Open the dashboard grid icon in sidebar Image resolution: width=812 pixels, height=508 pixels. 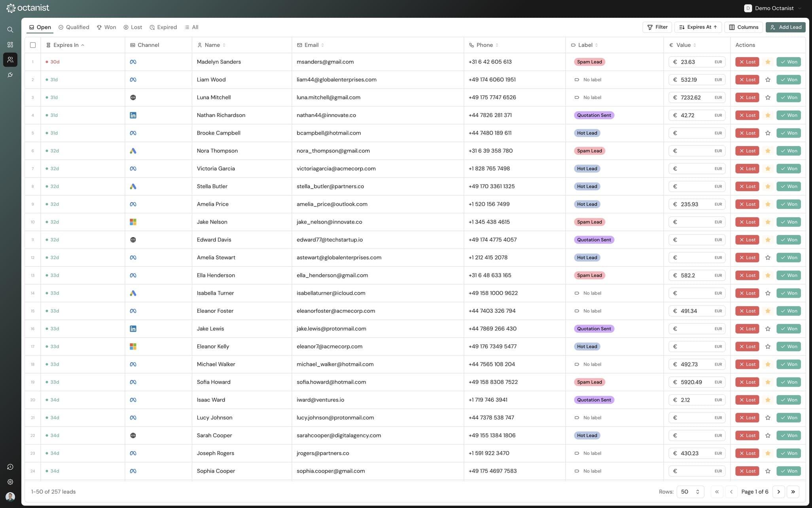click(10, 45)
